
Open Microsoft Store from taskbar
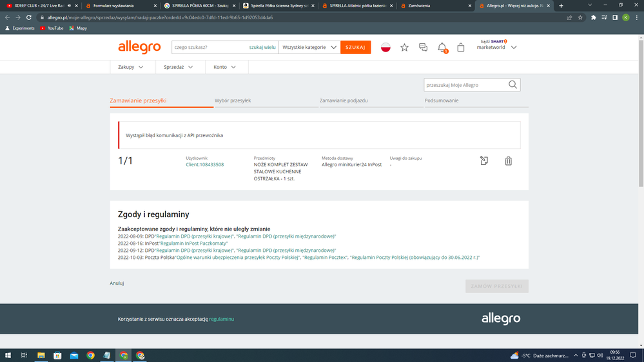tap(57, 356)
